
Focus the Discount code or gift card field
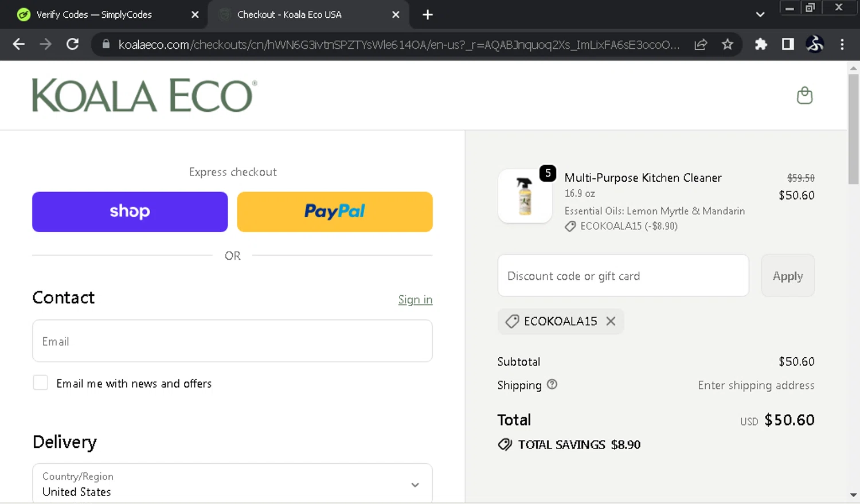click(x=623, y=276)
